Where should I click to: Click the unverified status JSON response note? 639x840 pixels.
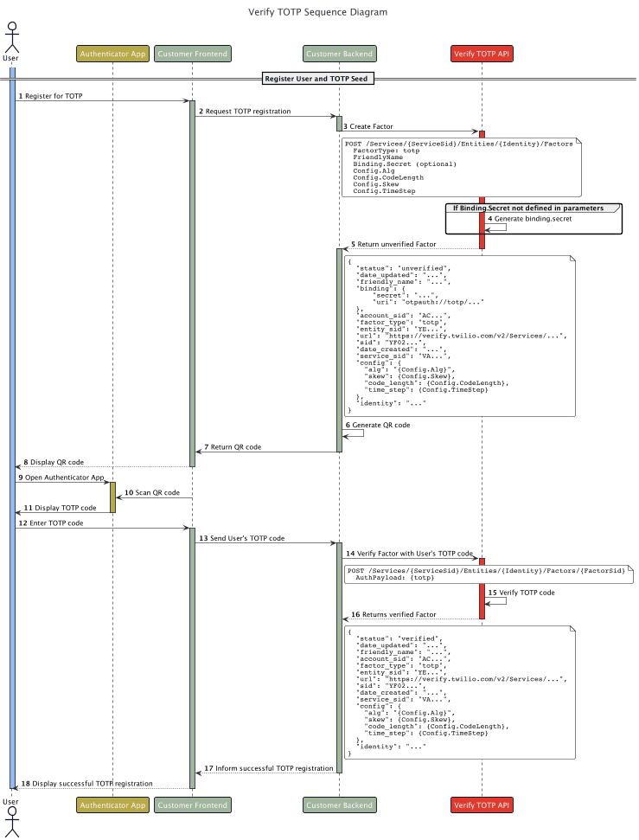tap(459, 336)
